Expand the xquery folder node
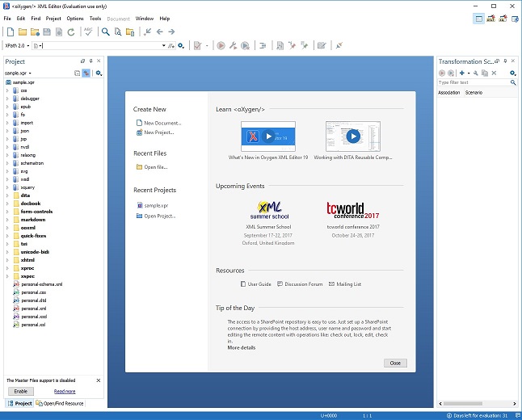 (x=7, y=187)
